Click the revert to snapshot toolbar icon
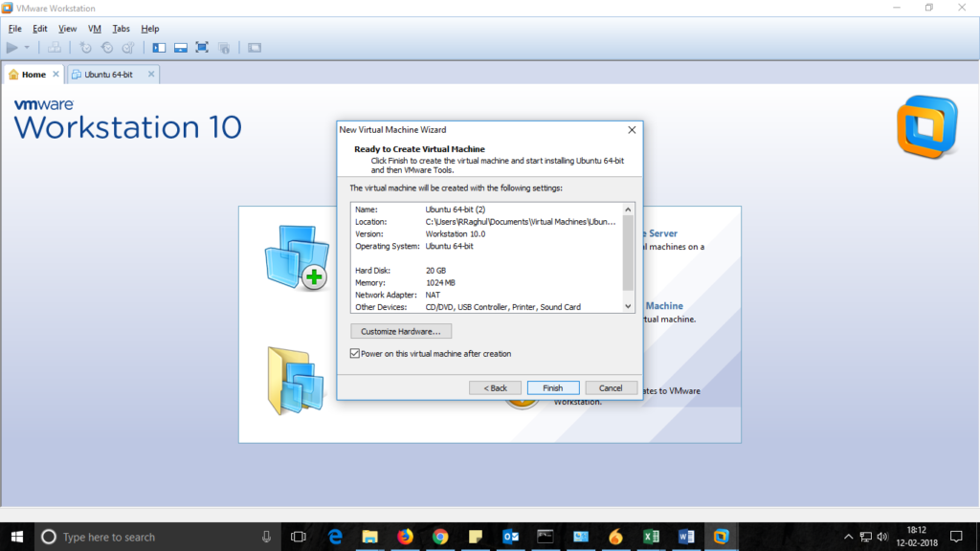Image resolution: width=980 pixels, height=551 pixels. (106, 47)
